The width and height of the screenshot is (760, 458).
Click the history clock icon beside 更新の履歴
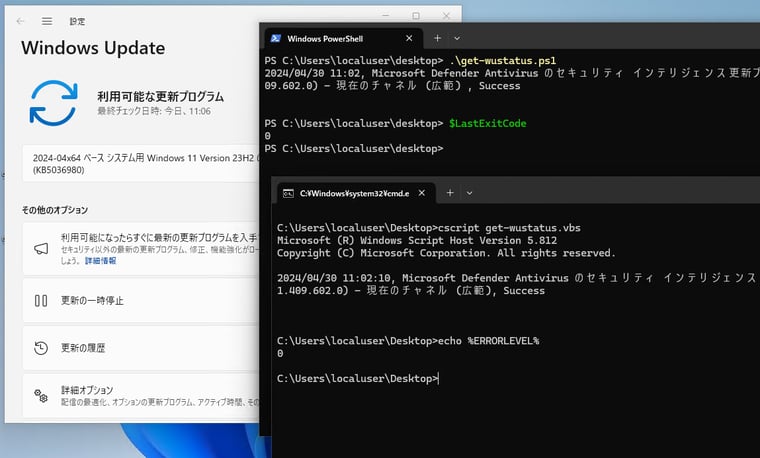point(41,348)
